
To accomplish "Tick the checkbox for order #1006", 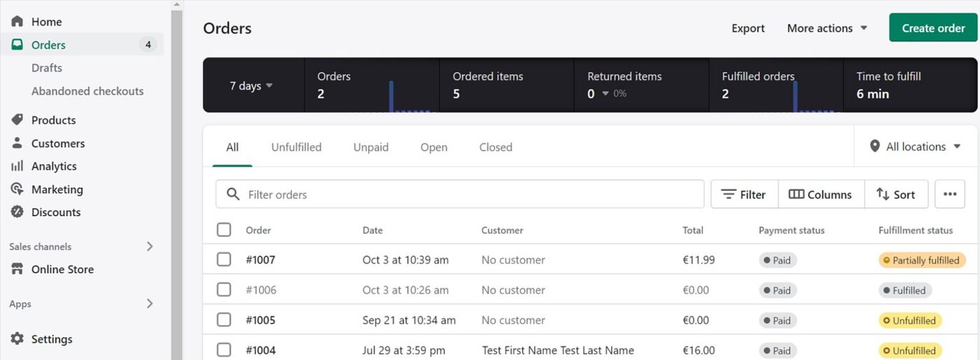I will tap(224, 289).
